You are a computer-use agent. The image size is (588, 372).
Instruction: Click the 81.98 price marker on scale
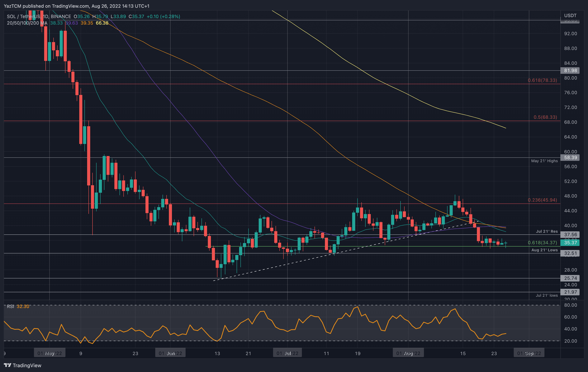click(570, 70)
